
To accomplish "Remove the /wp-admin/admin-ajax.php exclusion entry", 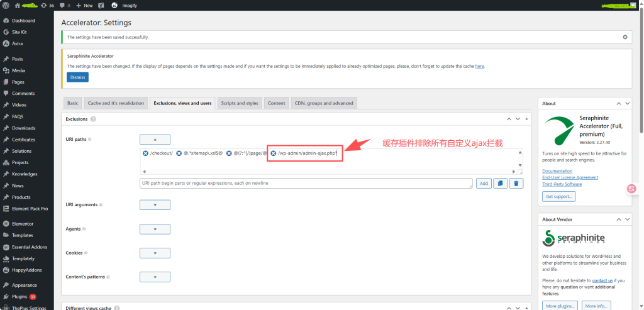I will [x=274, y=153].
